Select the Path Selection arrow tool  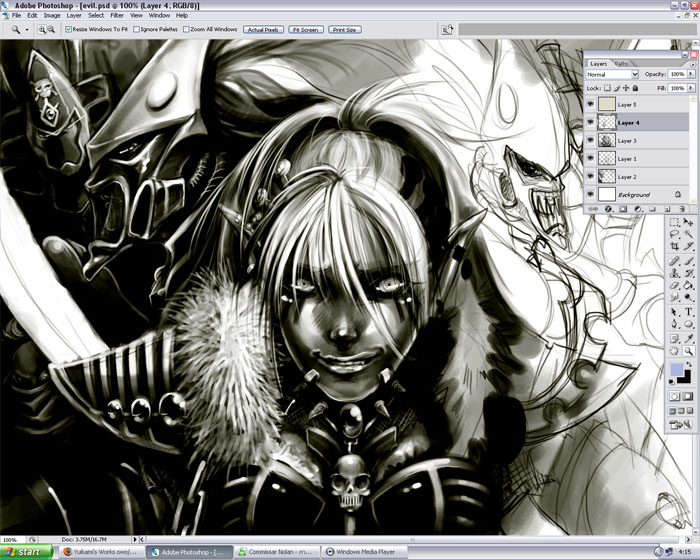[675, 312]
